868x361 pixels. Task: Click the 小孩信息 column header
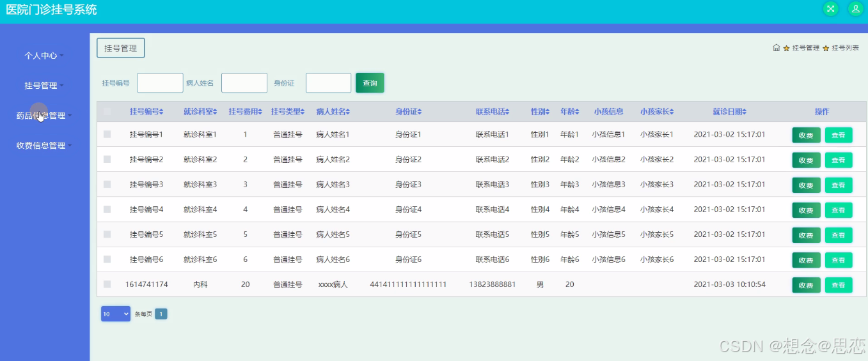608,112
